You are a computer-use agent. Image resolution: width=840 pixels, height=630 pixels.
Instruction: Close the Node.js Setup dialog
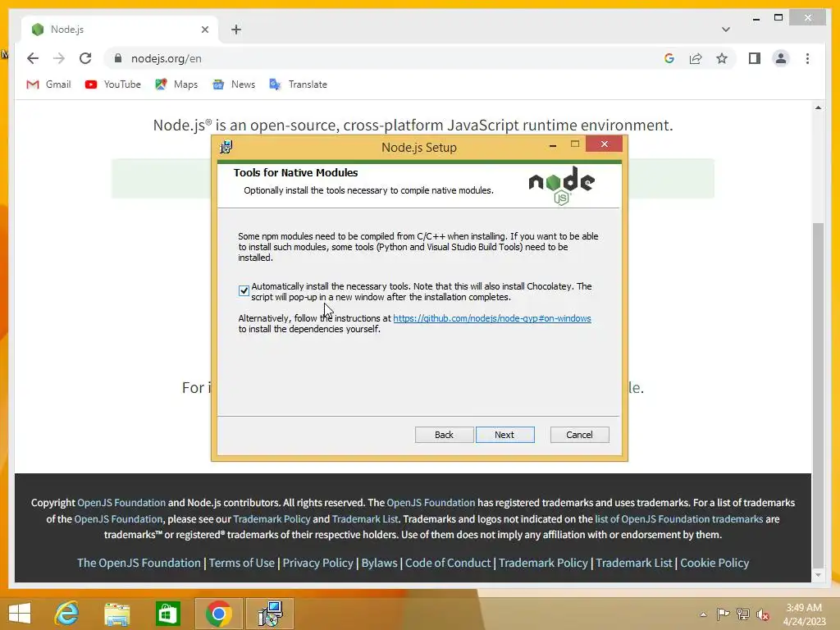[605, 144]
